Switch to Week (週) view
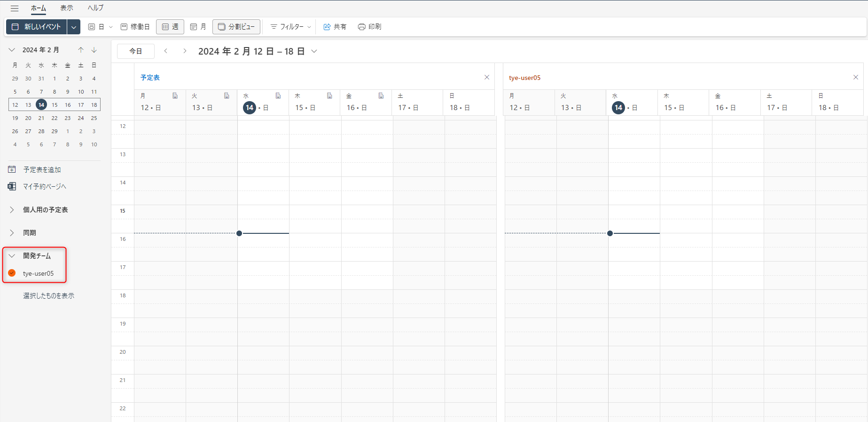 [170, 27]
